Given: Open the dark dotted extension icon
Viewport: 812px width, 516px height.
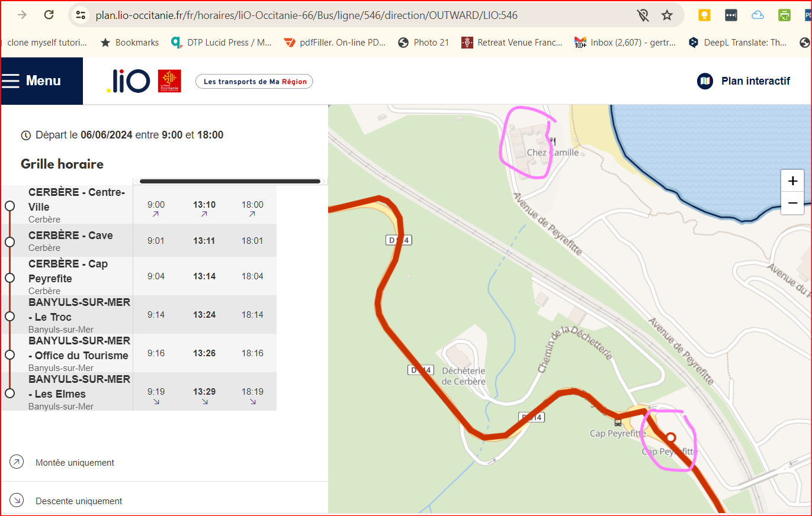Looking at the screenshot, I should (x=731, y=15).
